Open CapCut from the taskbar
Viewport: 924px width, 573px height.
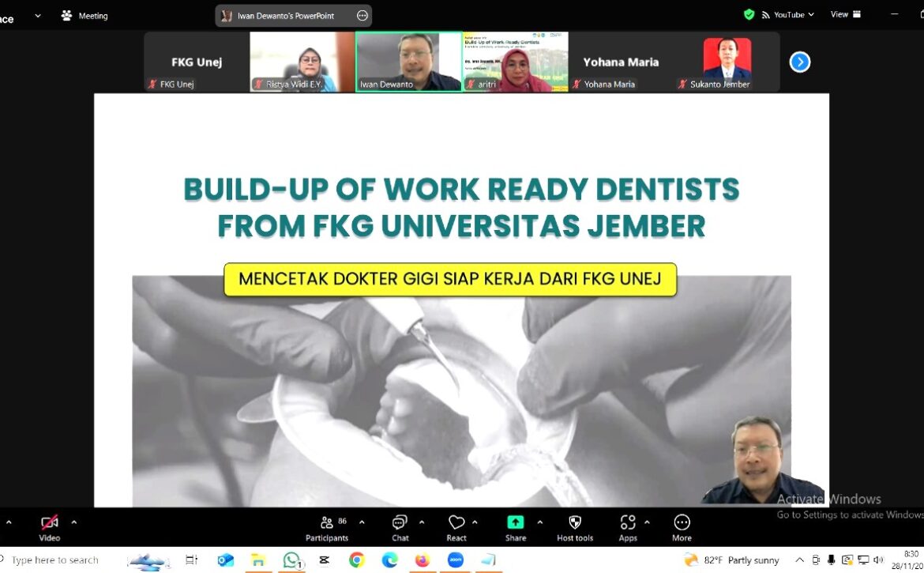324,560
